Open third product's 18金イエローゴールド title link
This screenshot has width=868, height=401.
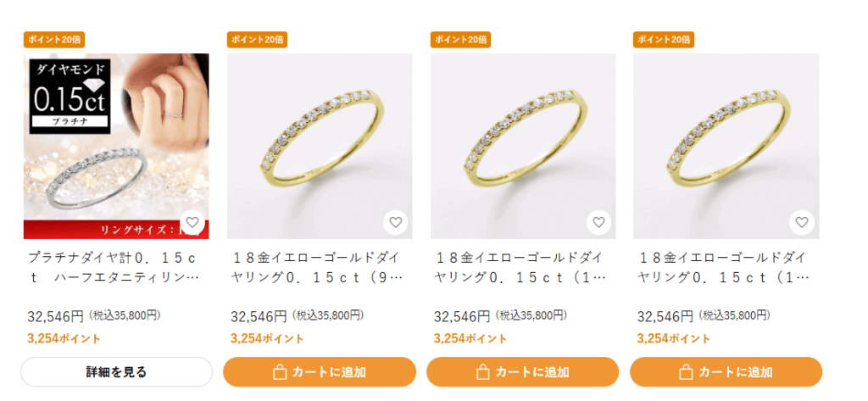[x=520, y=268]
